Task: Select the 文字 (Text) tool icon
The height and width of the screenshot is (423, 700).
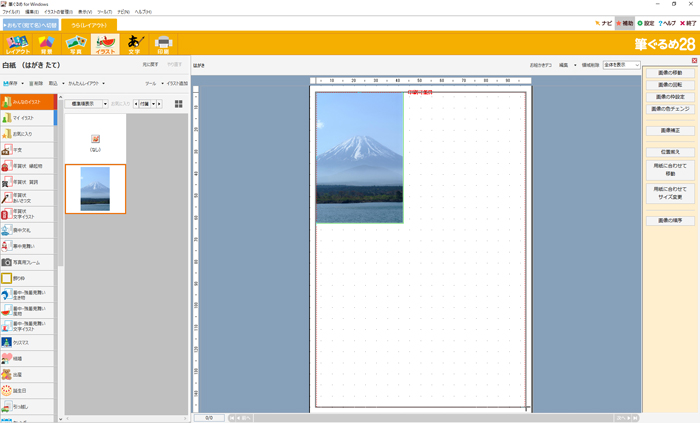Action: (133, 44)
